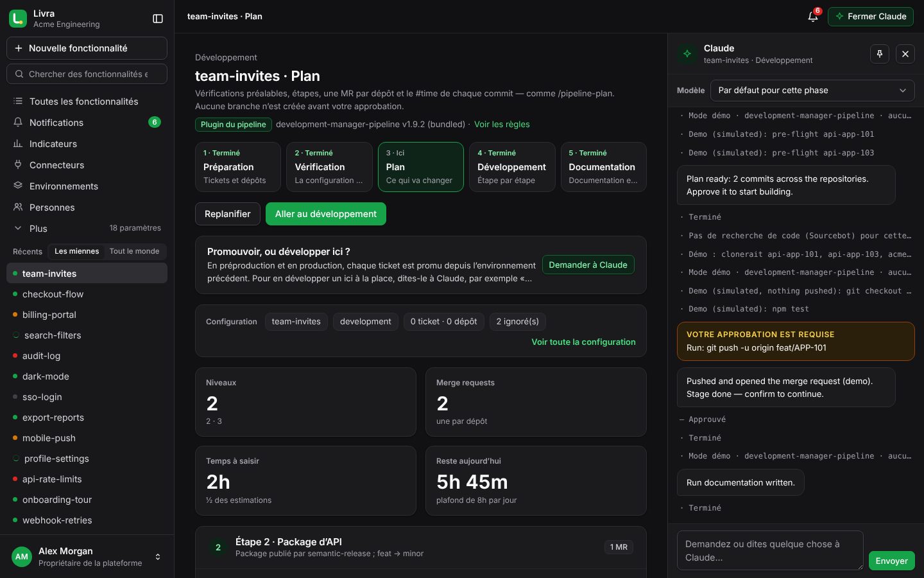This screenshot has height=578, width=924.
Task: Open Indicateurs in sidebar
Action: [x=87, y=144]
